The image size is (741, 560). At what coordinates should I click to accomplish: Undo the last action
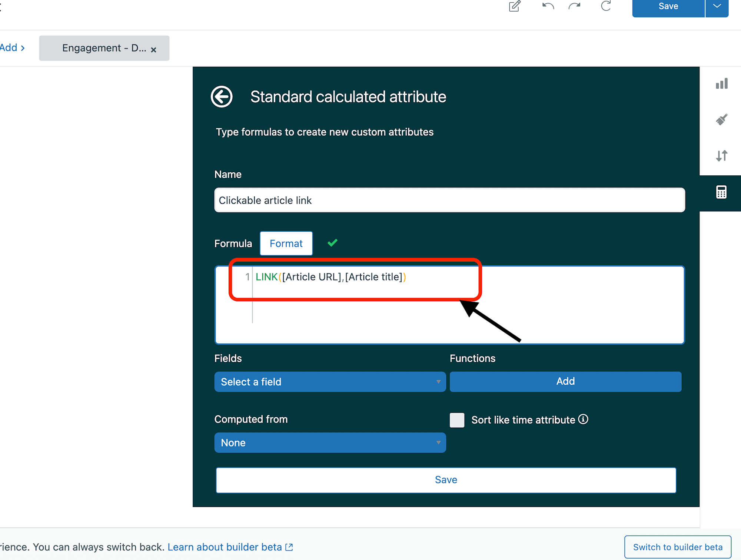[x=548, y=6]
